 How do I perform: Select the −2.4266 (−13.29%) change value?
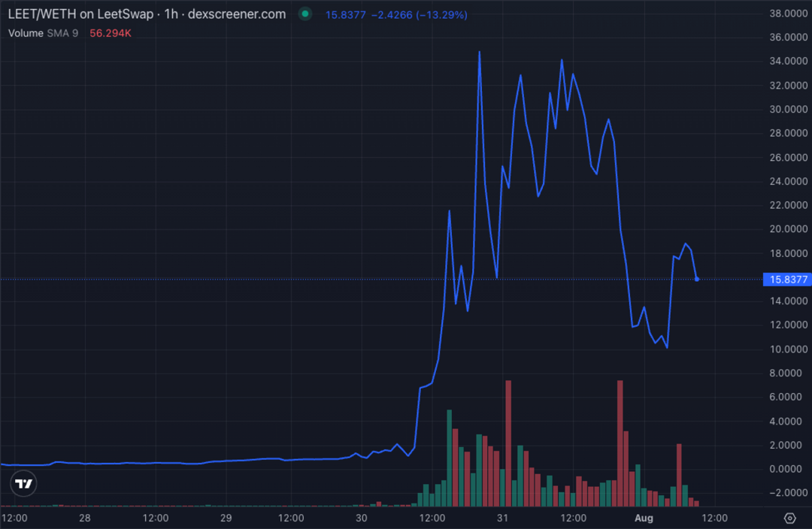(x=419, y=15)
